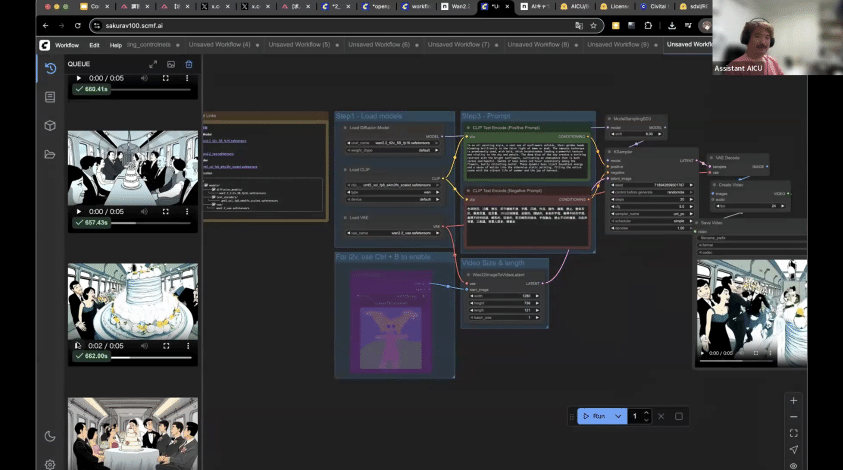Play the 657.43s queue video

coord(78,212)
